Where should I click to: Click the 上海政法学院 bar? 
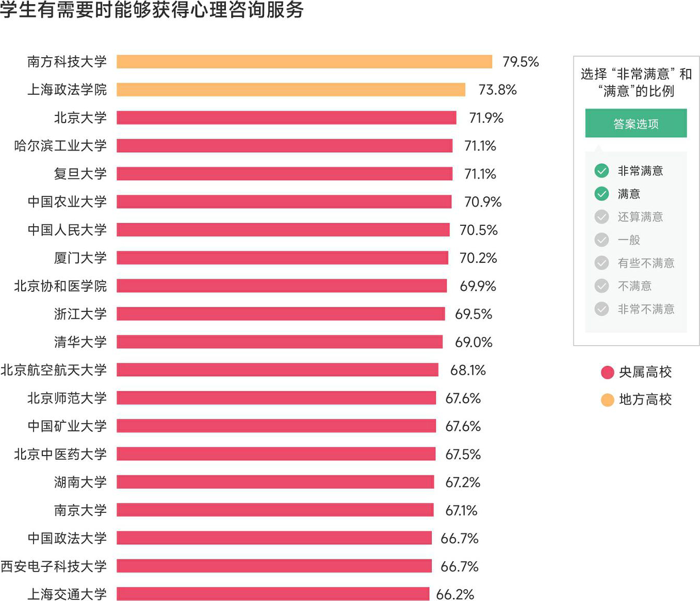291,90
